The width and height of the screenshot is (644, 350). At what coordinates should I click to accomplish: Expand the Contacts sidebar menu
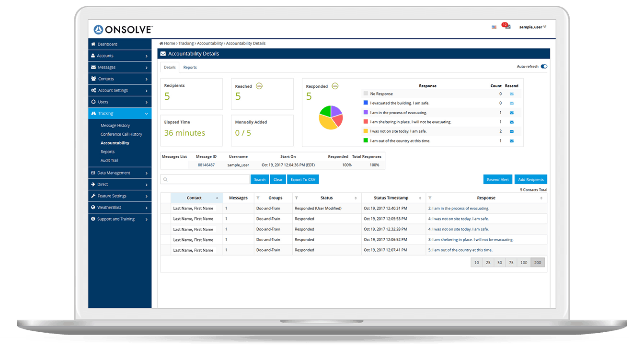[120, 79]
